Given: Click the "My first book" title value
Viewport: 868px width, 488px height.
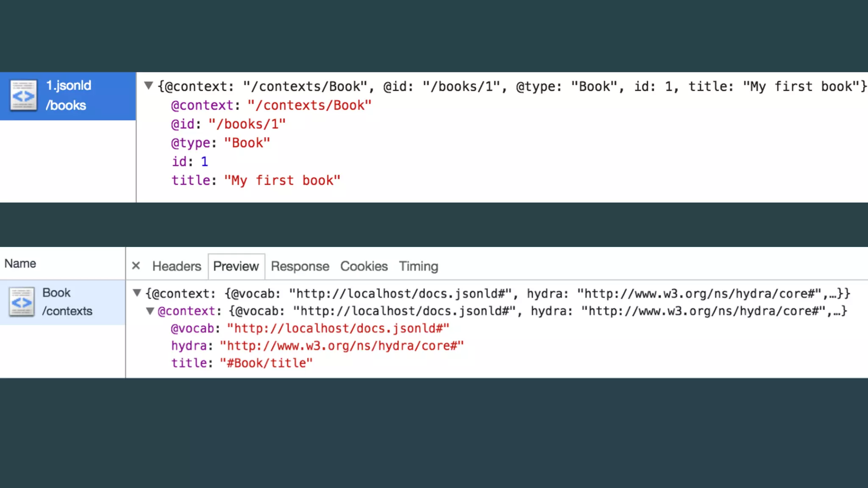Looking at the screenshot, I should pyautogui.click(x=282, y=180).
